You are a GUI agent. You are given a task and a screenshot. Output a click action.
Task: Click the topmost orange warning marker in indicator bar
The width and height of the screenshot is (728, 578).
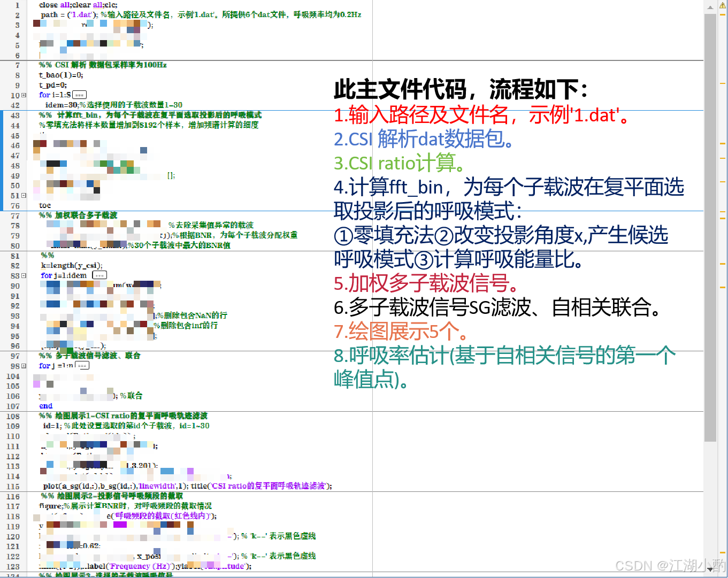(724, 14)
